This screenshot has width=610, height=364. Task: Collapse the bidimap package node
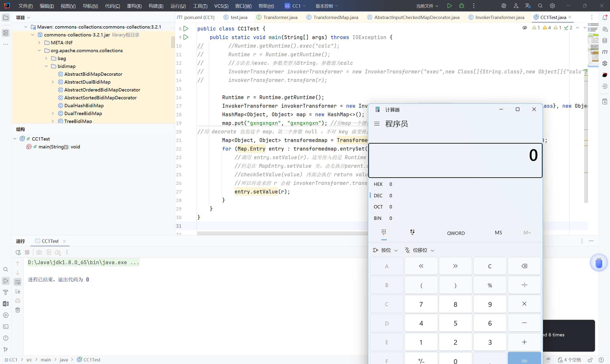[x=46, y=66]
